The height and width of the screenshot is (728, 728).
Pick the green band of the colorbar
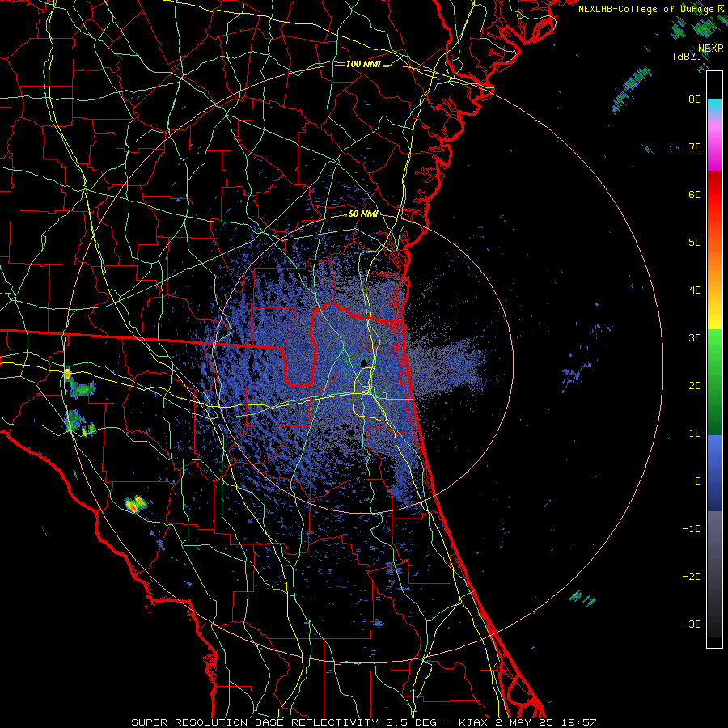[x=714, y=382]
